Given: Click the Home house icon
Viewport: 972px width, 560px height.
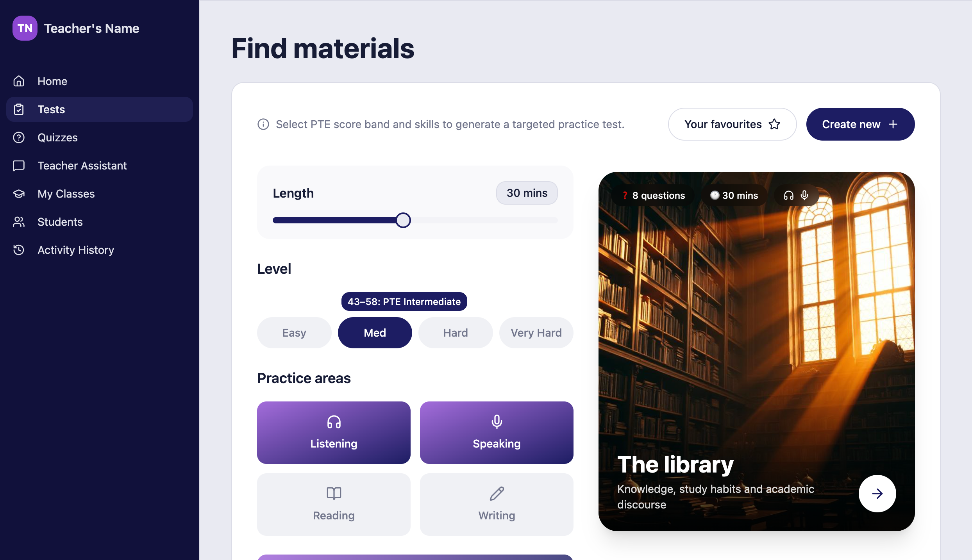Looking at the screenshot, I should pyautogui.click(x=19, y=81).
